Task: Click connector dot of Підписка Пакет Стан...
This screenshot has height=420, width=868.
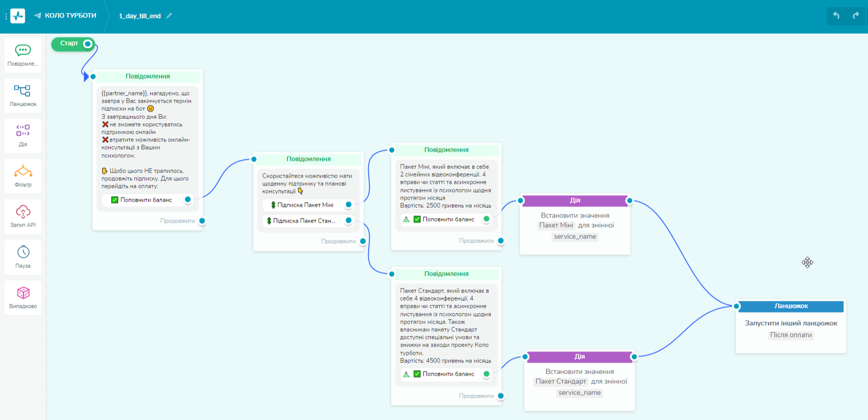Action: click(x=349, y=220)
